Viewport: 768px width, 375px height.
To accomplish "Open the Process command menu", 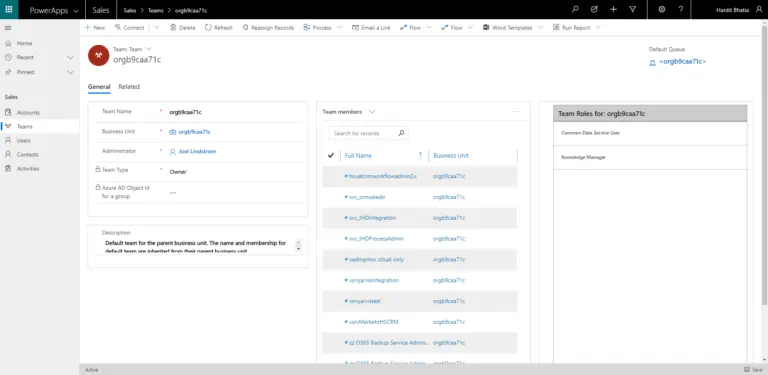I will tap(322, 28).
